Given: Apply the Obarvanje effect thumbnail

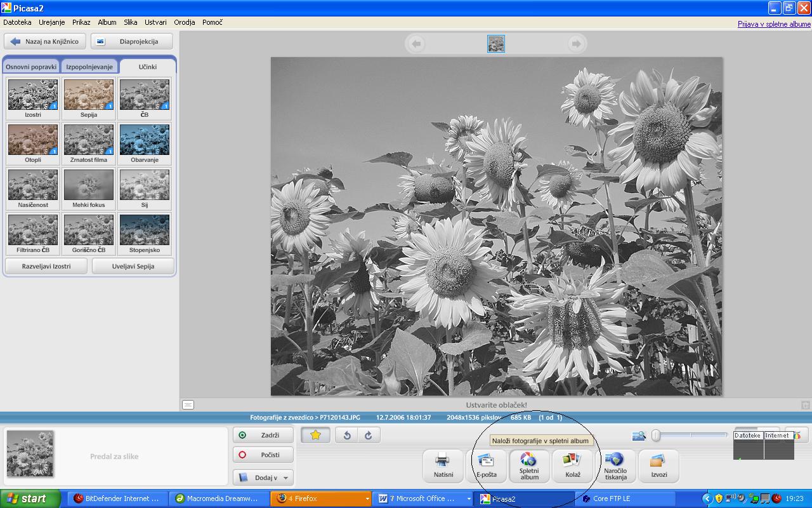Looking at the screenshot, I should (144, 143).
